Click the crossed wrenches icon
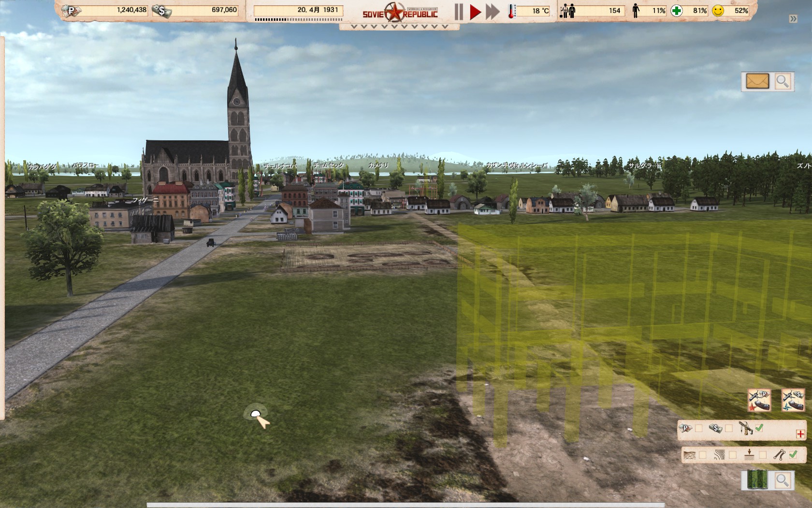812x508 pixels. (x=779, y=455)
